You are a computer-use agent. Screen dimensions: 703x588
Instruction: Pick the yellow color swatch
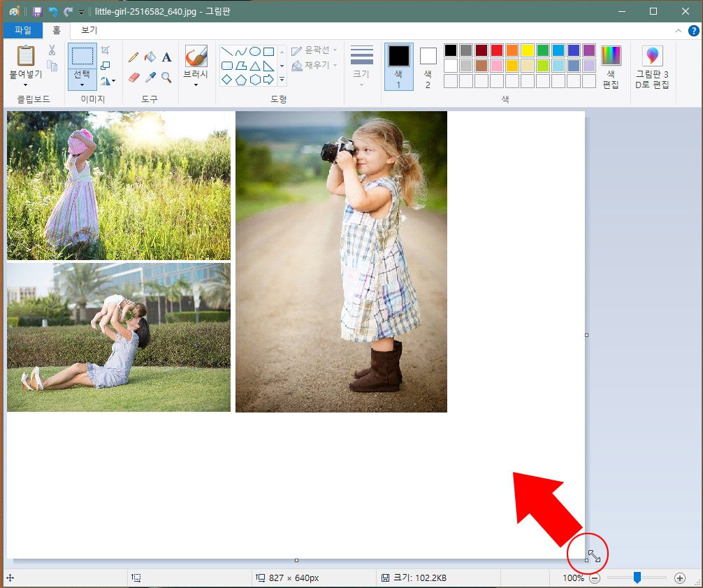click(527, 50)
